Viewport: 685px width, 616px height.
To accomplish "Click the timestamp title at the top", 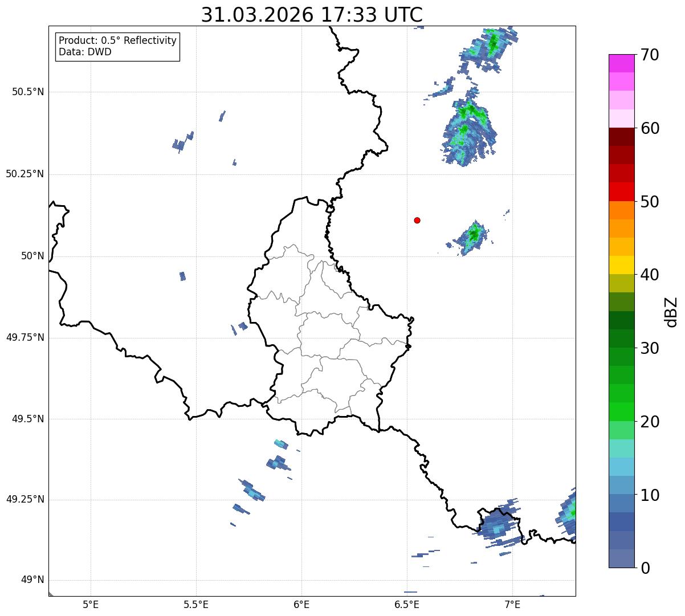I will [312, 15].
